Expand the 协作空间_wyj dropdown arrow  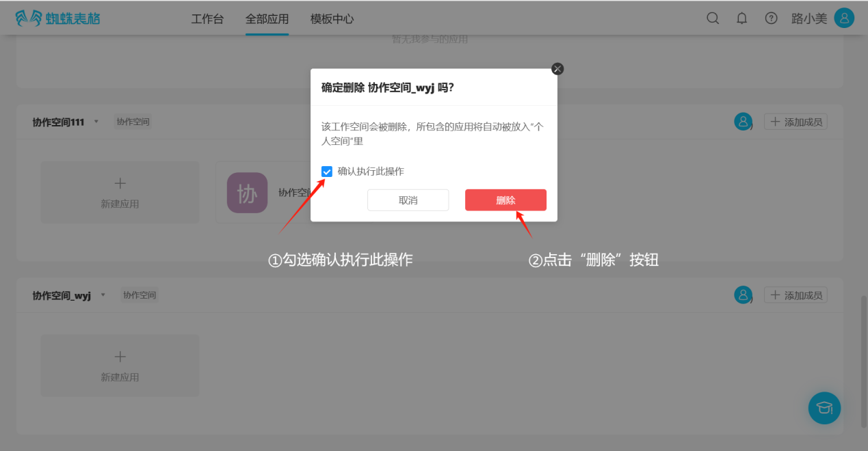pos(103,295)
